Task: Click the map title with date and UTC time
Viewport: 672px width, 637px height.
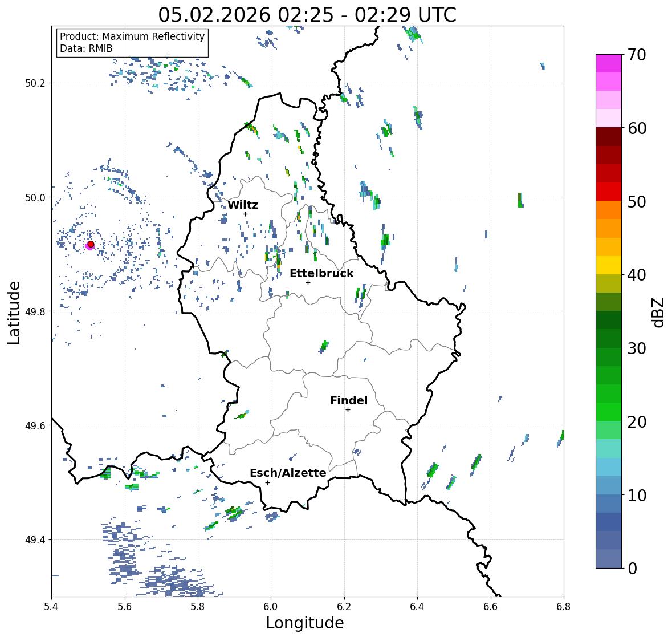Action: click(x=307, y=15)
